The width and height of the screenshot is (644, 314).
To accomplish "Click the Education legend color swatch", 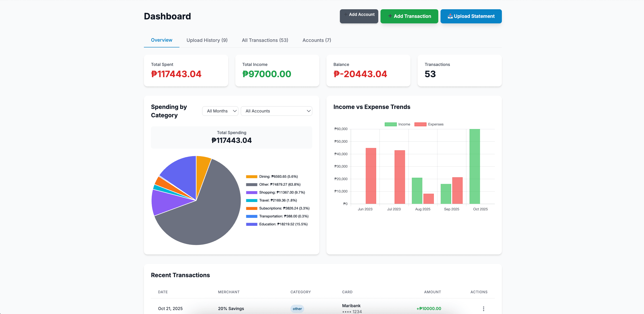I will [252, 224].
